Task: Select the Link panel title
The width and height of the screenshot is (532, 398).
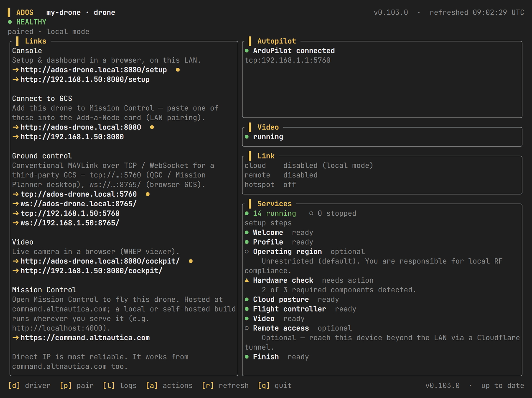Action: click(266, 156)
